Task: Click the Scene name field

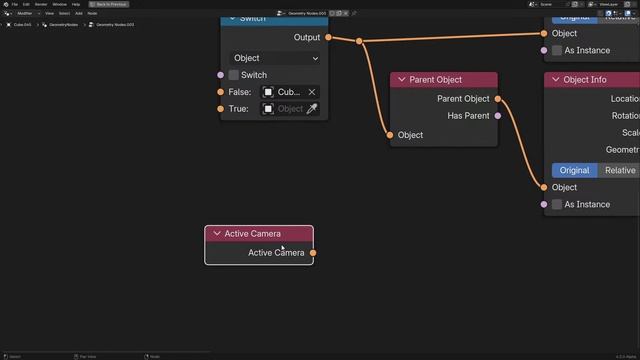Action: [x=552, y=4]
